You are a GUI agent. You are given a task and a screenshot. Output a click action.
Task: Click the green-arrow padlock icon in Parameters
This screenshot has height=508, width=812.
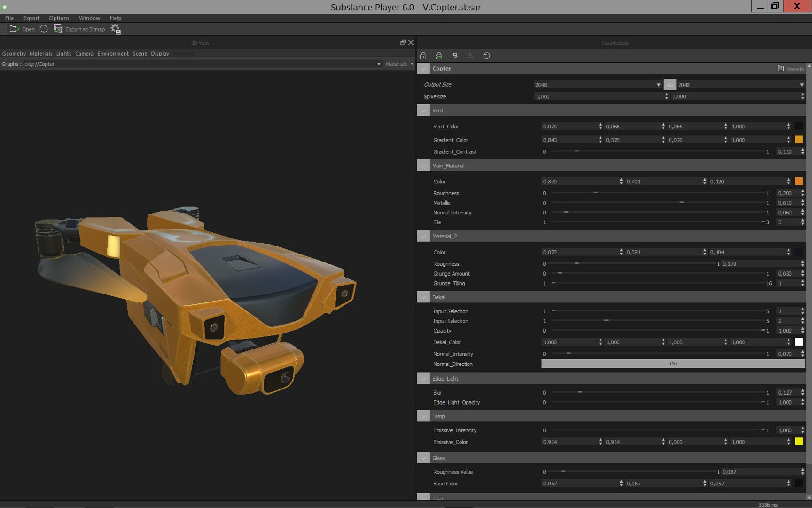click(x=439, y=56)
